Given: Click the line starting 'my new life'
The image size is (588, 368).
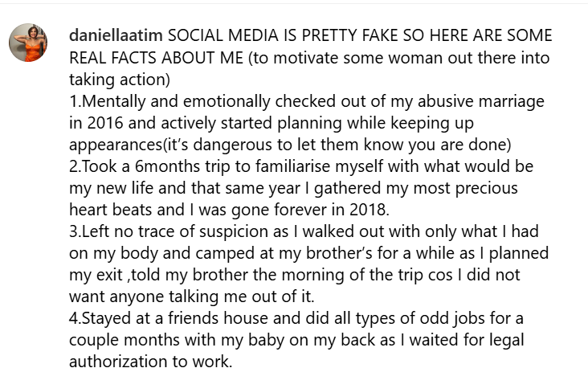Looking at the screenshot, I should click(x=289, y=188).
